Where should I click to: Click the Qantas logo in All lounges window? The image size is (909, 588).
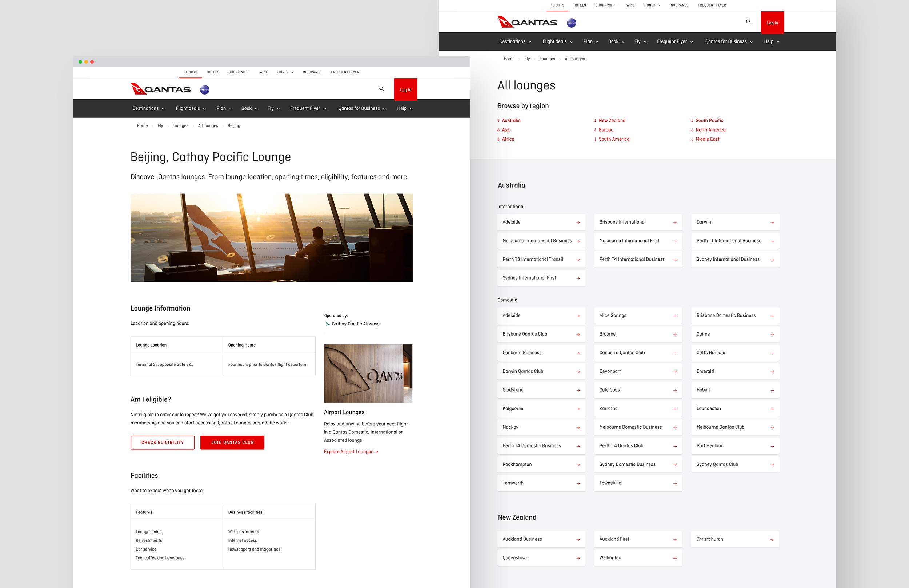point(527,22)
